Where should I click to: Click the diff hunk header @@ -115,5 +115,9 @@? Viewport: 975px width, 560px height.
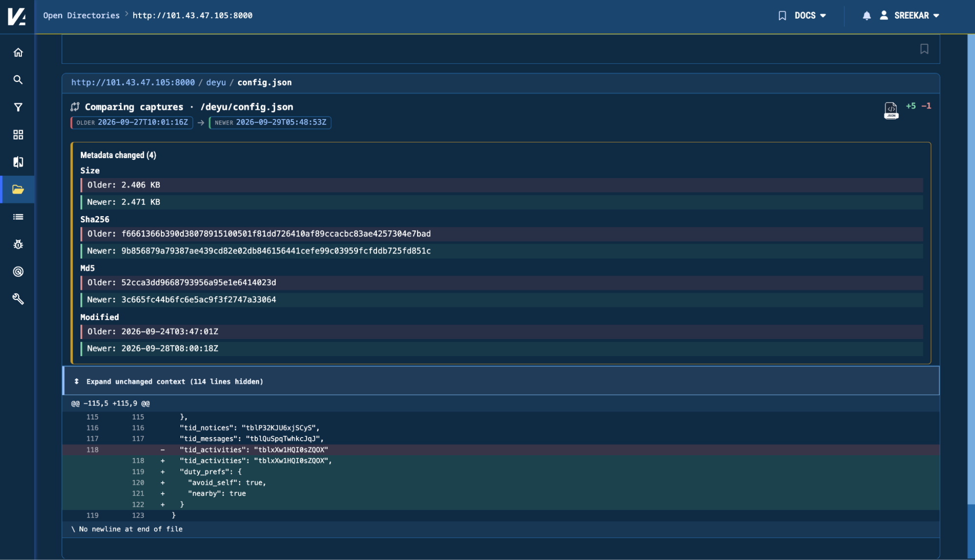(111, 403)
